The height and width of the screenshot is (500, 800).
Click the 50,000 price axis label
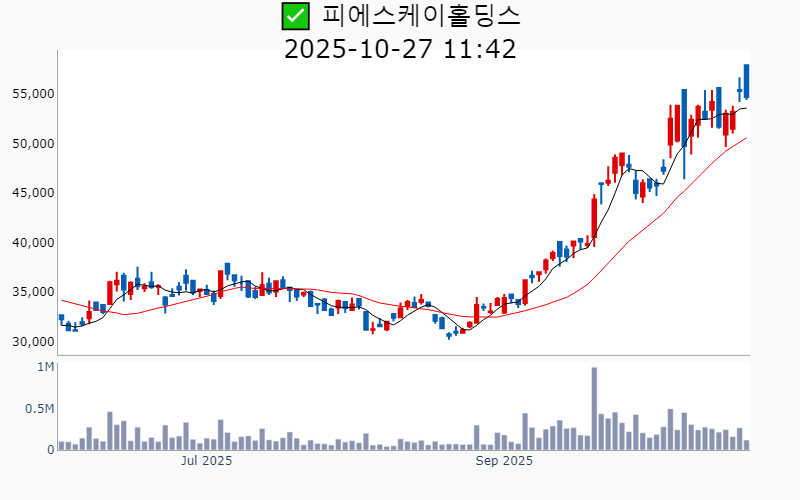pyautogui.click(x=32, y=144)
